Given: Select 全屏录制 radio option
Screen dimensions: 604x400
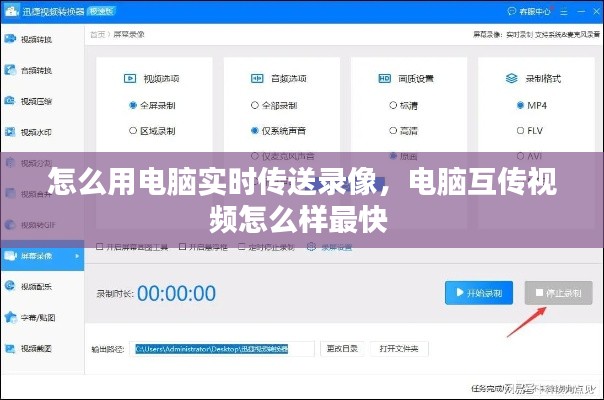Looking at the screenshot, I should click(152, 105).
